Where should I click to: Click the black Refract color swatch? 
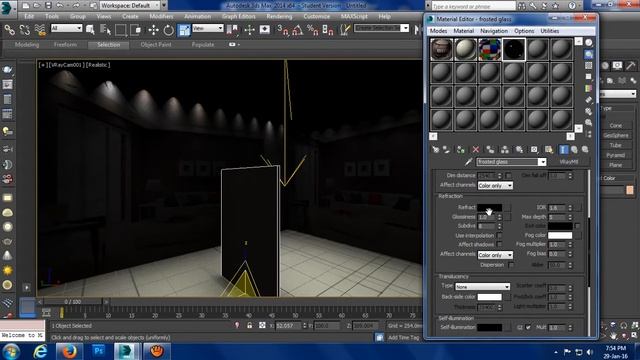pyautogui.click(x=489, y=208)
